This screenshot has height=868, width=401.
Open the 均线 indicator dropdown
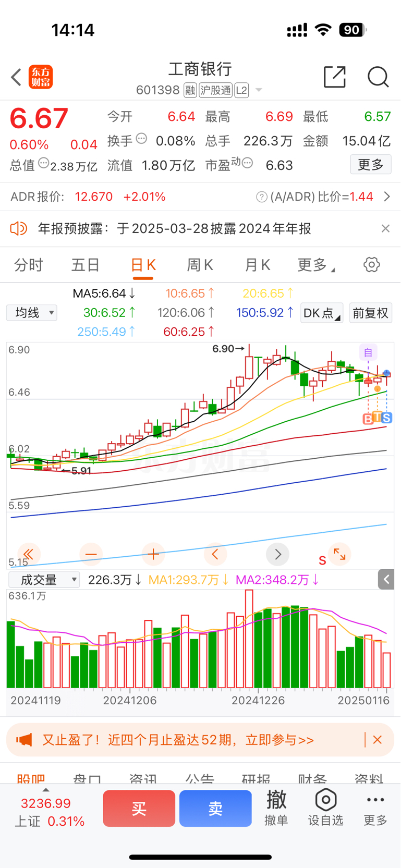click(x=32, y=313)
